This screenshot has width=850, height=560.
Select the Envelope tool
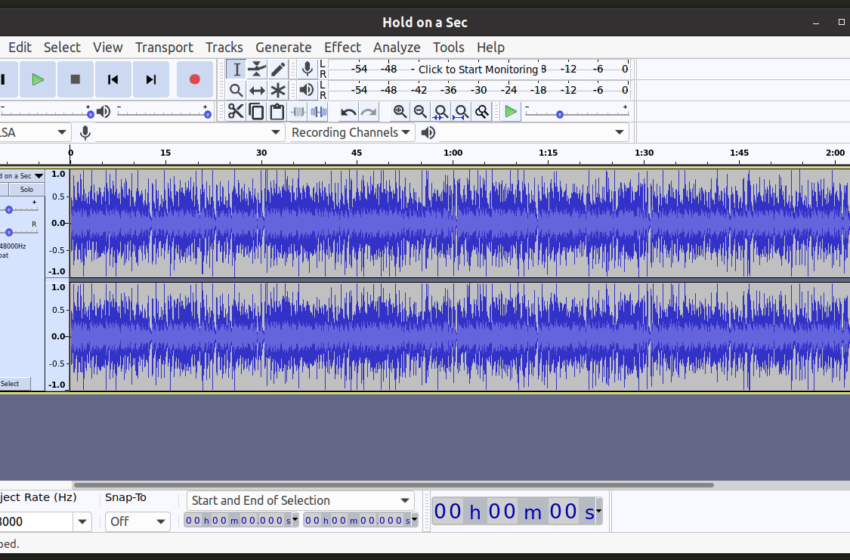tap(257, 69)
